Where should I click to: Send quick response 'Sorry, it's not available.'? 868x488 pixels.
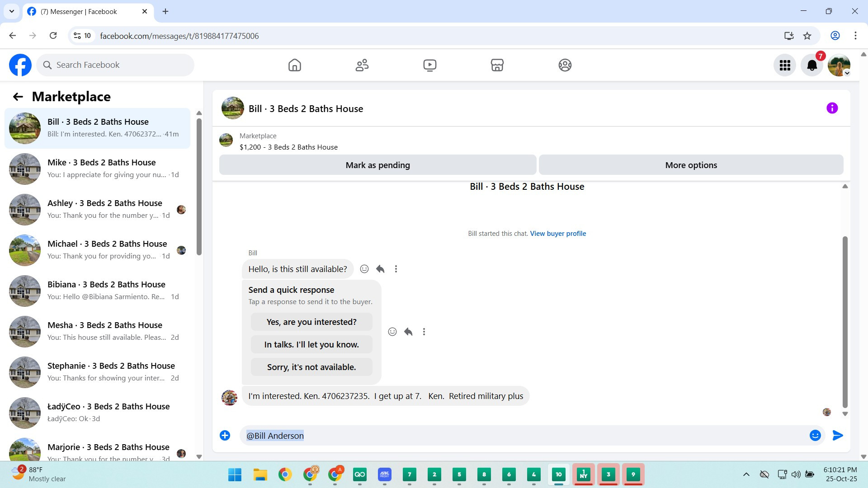[311, 367]
